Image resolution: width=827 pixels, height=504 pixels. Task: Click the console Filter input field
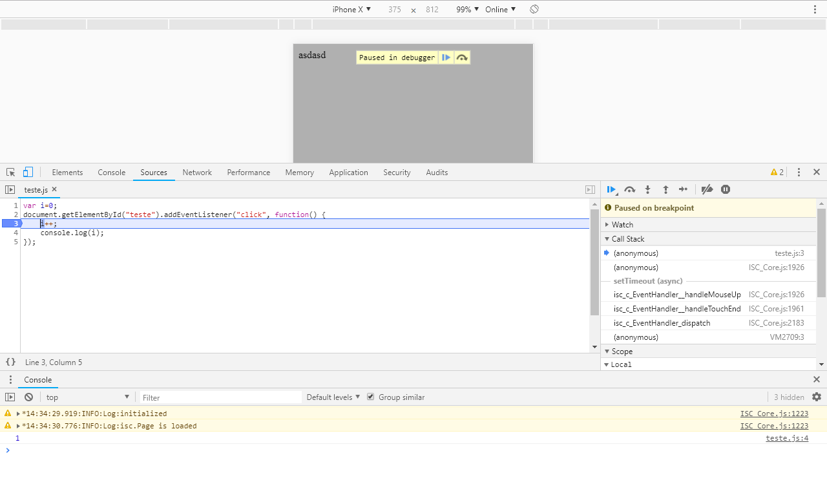pos(220,397)
